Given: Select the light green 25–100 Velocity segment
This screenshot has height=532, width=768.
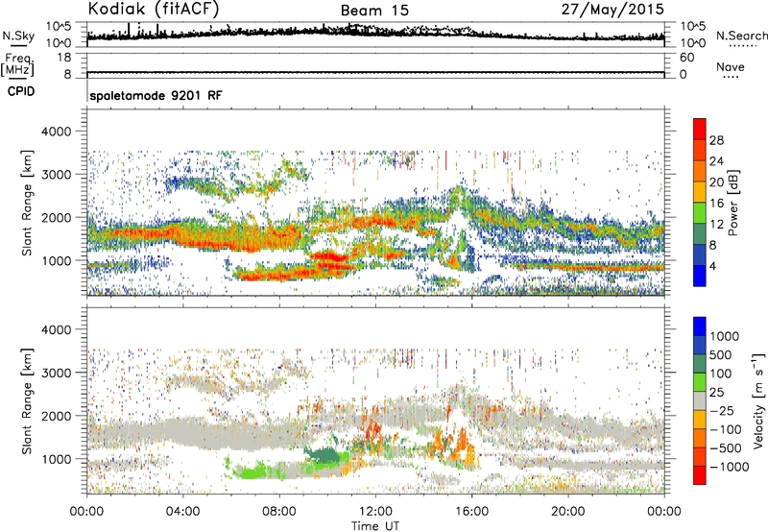Looking at the screenshot, I should pyautogui.click(x=700, y=382).
